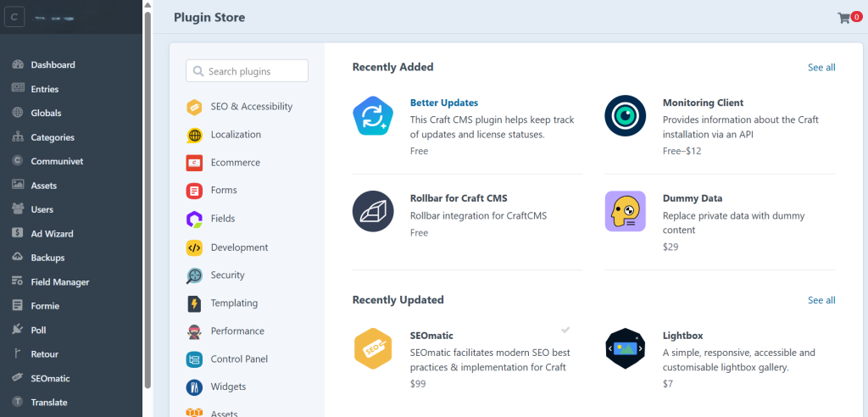The width and height of the screenshot is (868, 417).
Task: Select the Templating category label
Action: click(234, 303)
